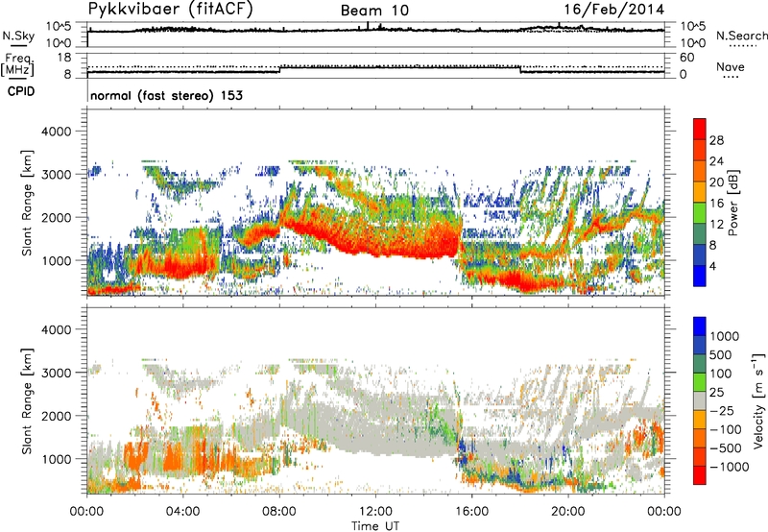Screen dimensions: 768x532
Task: Select the '16:00' time tick label
Action: tap(471, 512)
